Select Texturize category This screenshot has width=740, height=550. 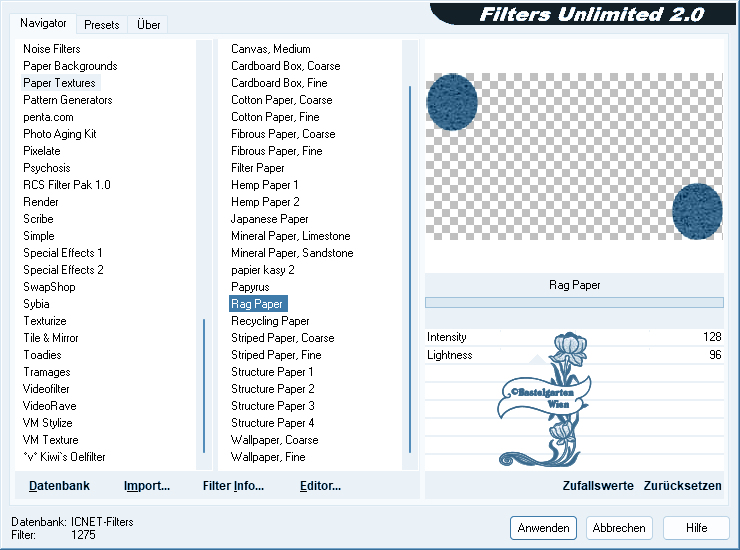pos(45,321)
